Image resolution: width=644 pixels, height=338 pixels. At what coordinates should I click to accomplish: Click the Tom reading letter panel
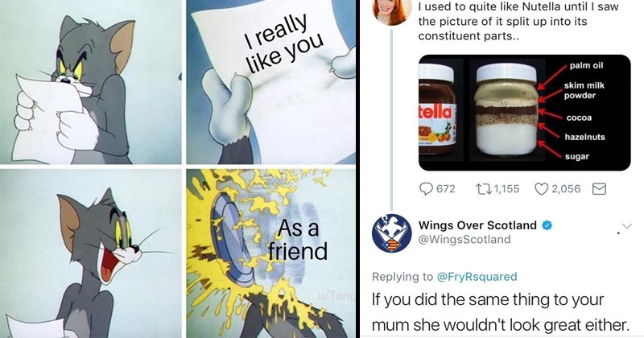(x=90, y=82)
